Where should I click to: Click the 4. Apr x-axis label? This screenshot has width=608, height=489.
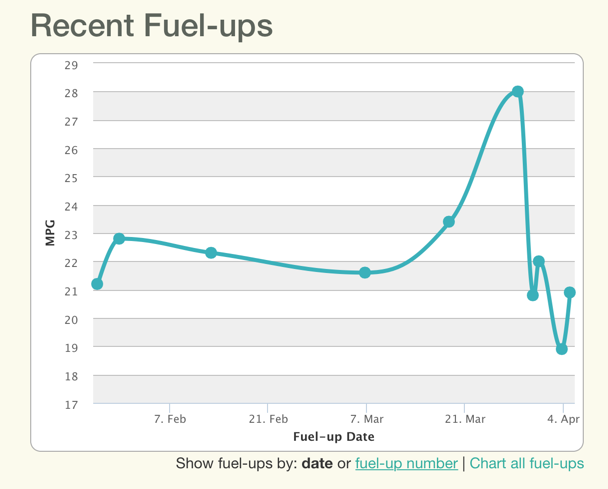click(x=564, y=419)
